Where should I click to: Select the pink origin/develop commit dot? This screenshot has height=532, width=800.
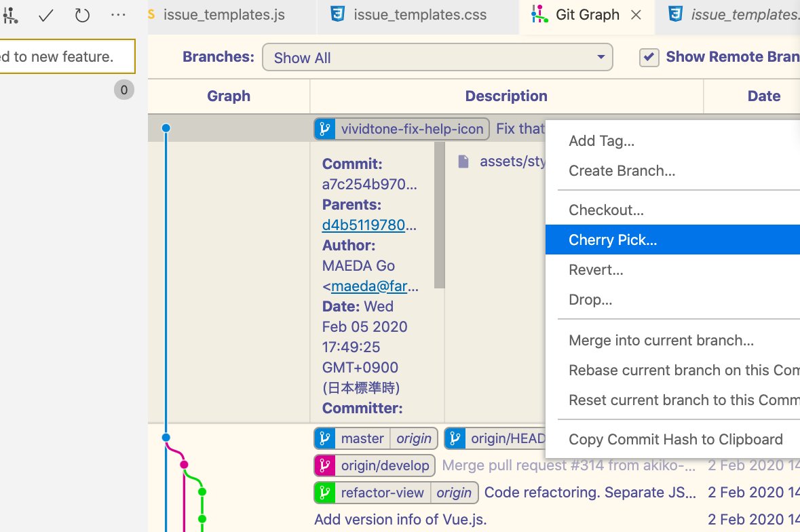click(x=185, y=464)
